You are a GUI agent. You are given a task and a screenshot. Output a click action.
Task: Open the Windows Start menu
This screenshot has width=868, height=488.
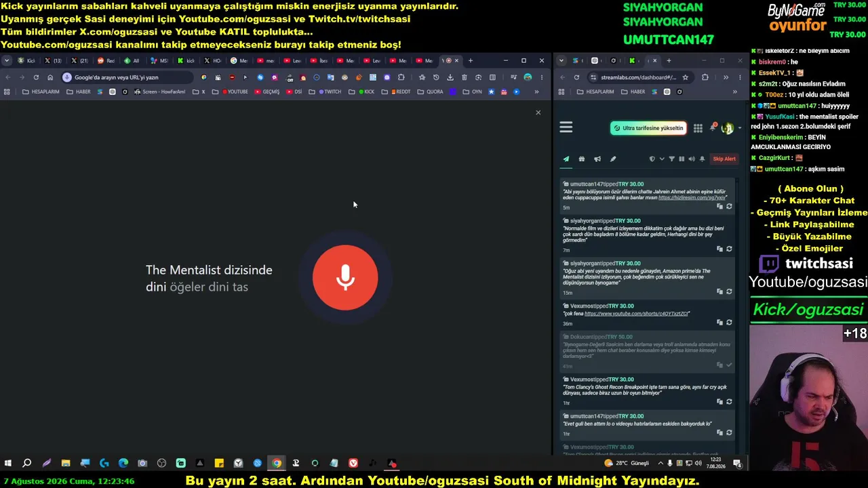pos(8,464)
